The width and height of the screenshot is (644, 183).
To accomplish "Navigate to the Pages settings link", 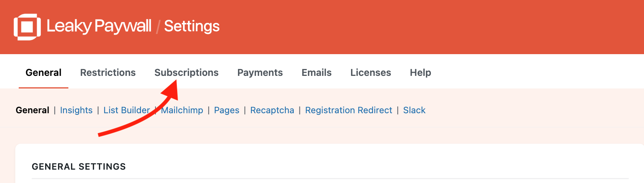I will coord(227,110).
